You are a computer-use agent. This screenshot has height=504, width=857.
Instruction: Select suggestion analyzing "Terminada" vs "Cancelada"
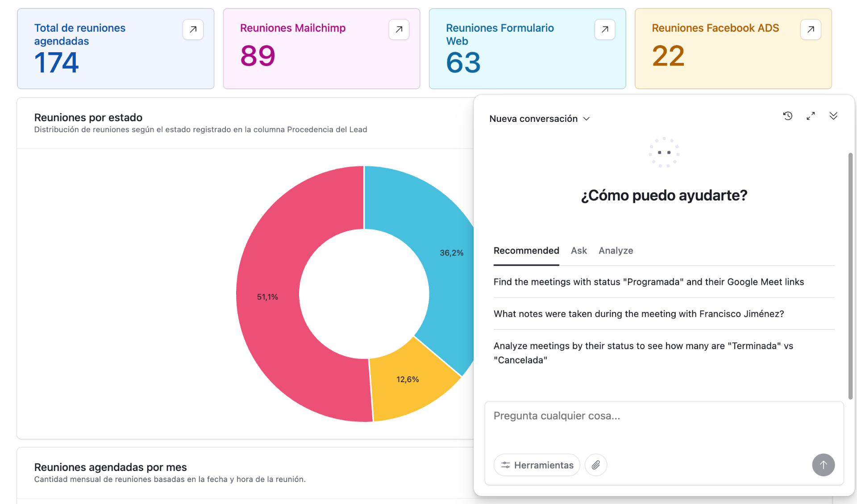pos(664,353)
